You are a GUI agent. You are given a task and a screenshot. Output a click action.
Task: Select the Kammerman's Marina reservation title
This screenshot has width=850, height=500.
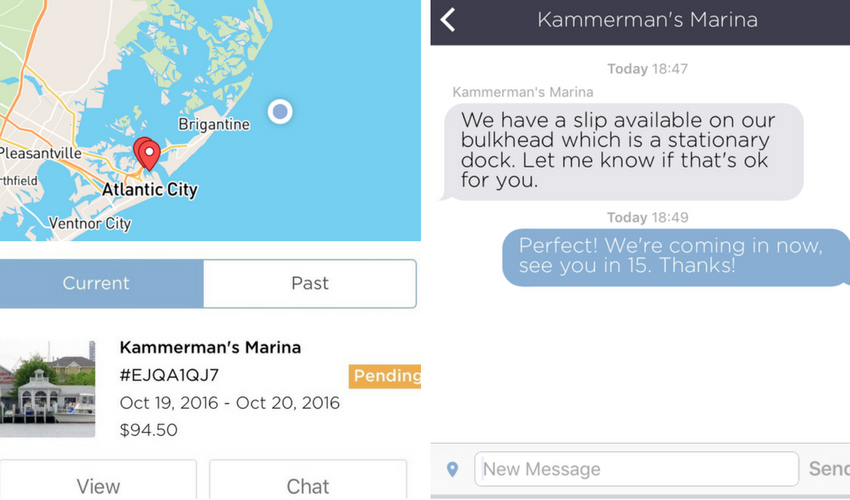[x=210, y=348]
